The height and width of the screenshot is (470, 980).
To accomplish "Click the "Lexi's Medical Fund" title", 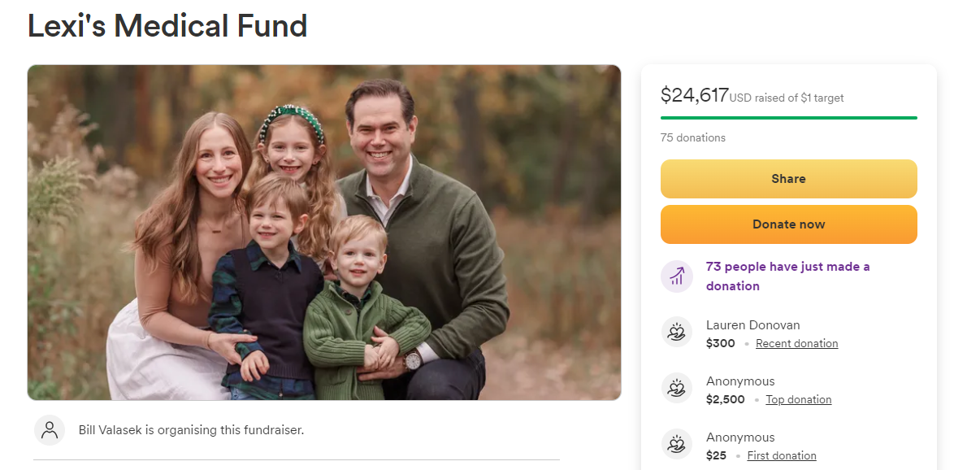I will click(x=167, y=26).
